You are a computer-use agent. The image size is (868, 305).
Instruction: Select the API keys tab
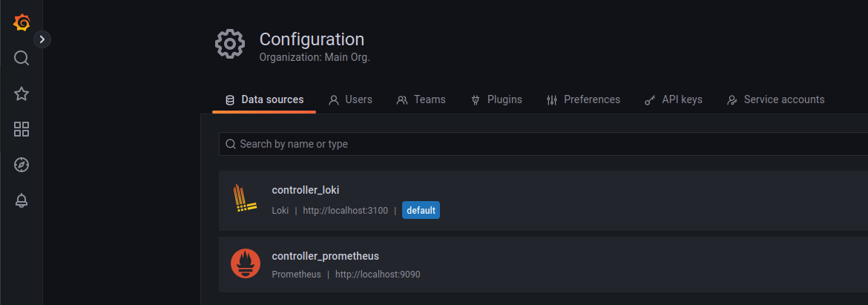coord(673,100)
